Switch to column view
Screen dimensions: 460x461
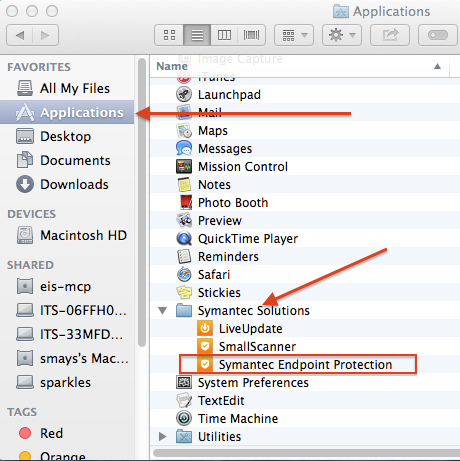pyautogui.click(x=224, y=35)
